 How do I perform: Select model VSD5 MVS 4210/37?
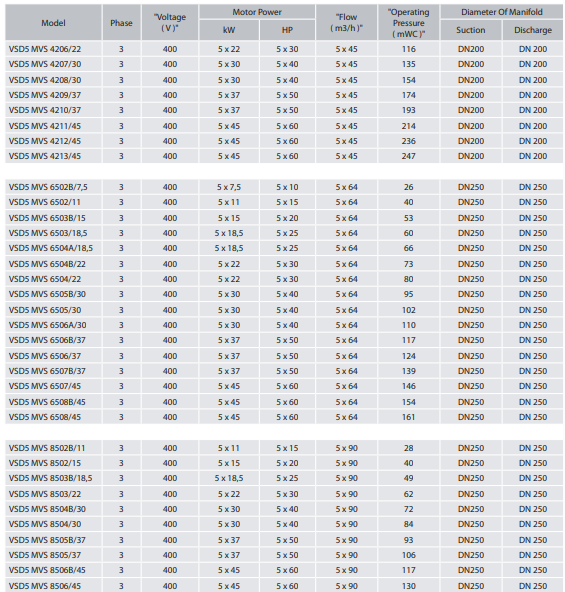click(45, 110)
